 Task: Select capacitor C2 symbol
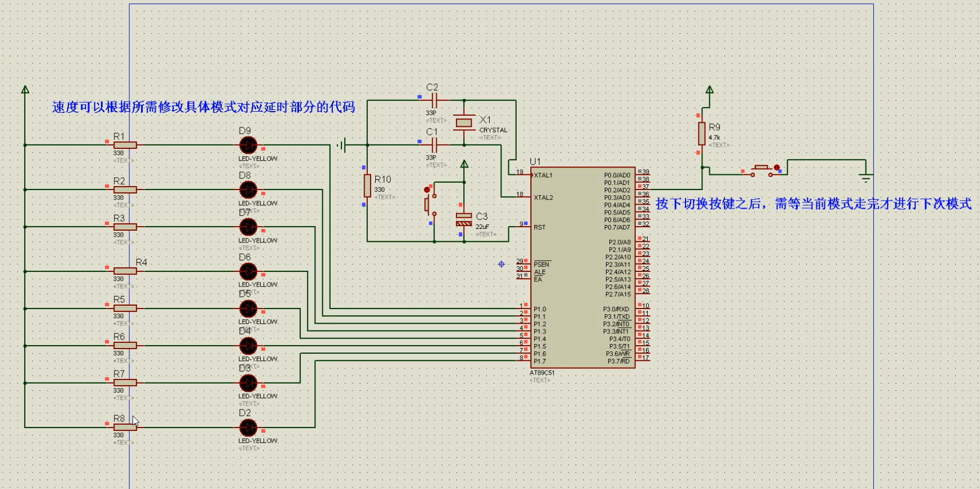coord(434,100)
